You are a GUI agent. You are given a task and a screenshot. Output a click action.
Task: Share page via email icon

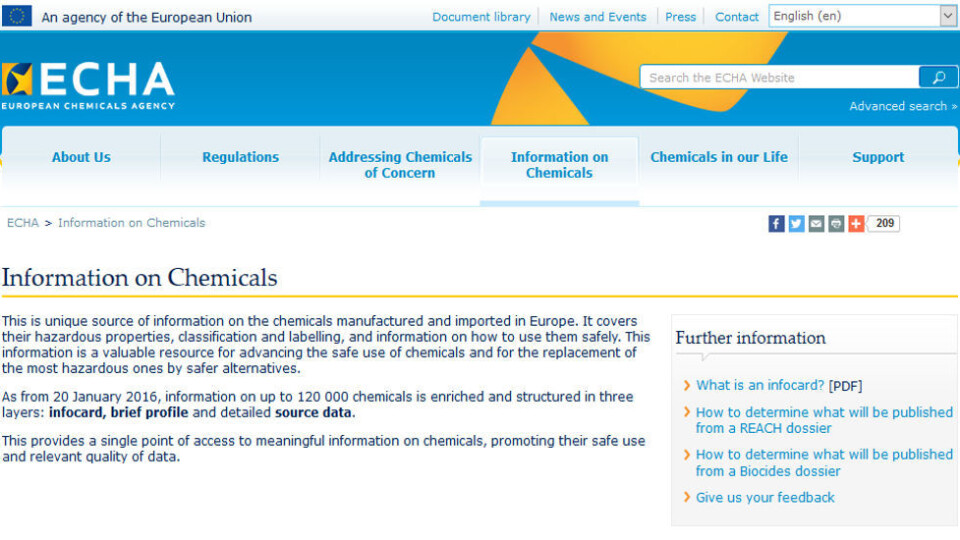(816, 223)
